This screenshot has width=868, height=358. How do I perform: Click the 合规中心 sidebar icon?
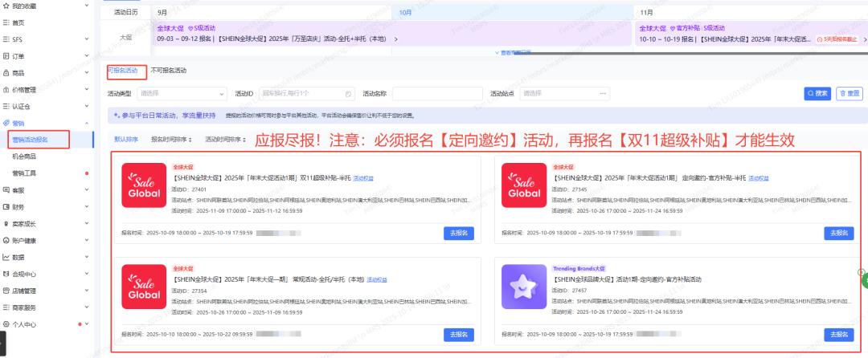6,274
